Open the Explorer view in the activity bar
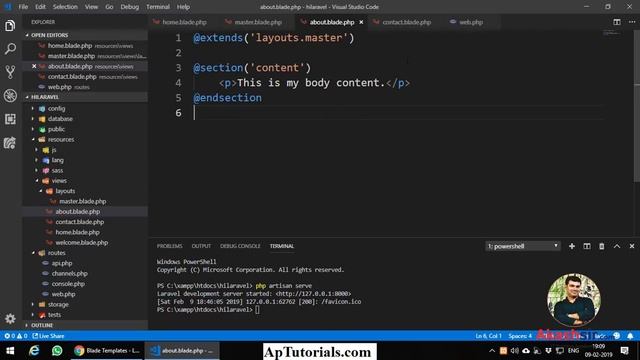Image resolution: width=640 pixels, height=360 pixels. click(x=10, y=26)
